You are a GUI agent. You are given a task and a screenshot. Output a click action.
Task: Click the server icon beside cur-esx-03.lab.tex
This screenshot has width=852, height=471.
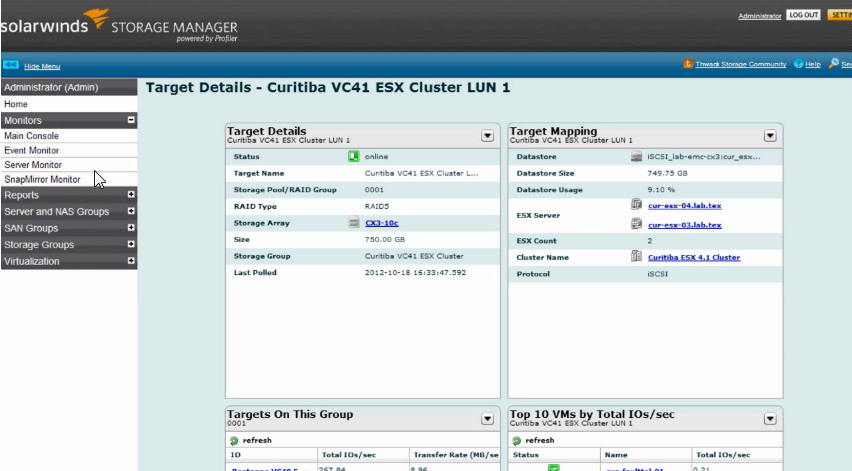[x=636, y=224]
